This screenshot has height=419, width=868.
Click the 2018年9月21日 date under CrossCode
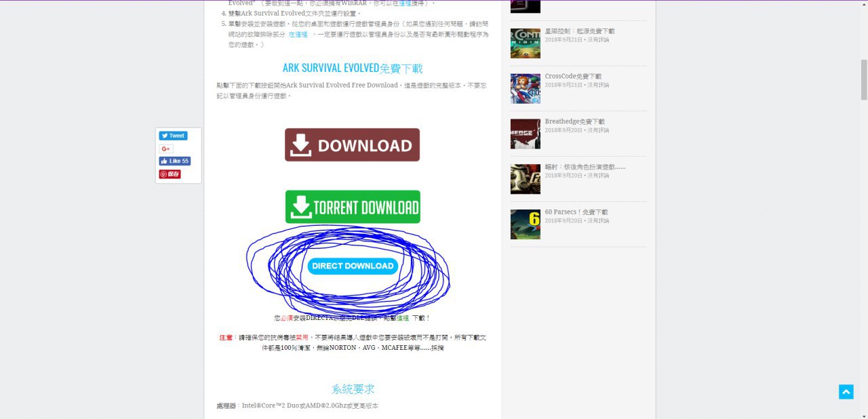(563, 85)
